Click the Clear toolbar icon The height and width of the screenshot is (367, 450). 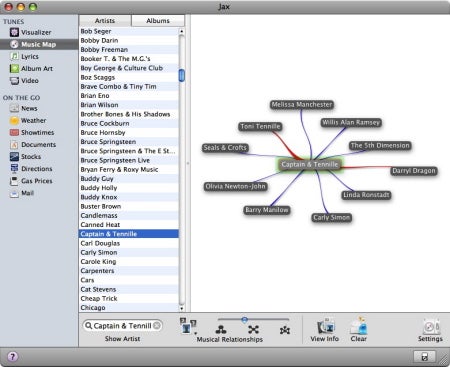(x=359, y=326)
